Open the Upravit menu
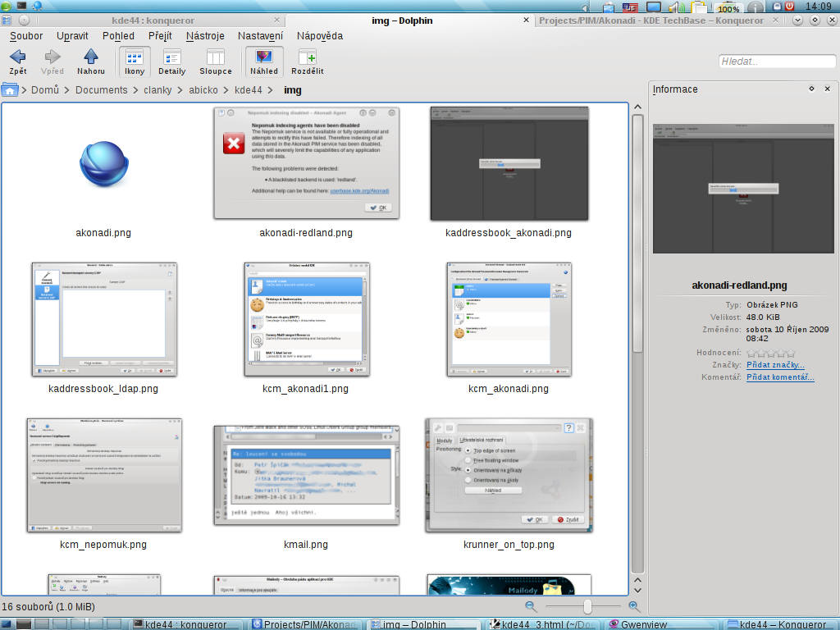This screenshot has width=840, height=630. (72, 36)
